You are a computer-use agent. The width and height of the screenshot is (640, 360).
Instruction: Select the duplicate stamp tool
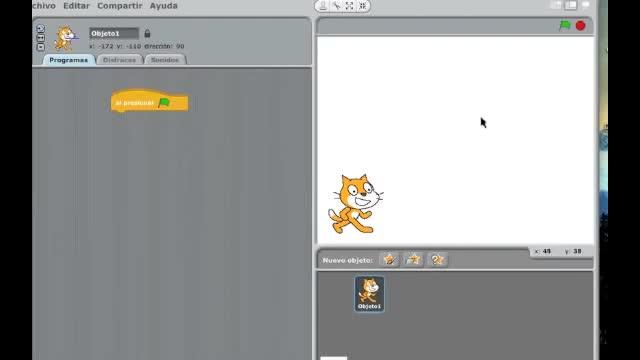(322, 6)
